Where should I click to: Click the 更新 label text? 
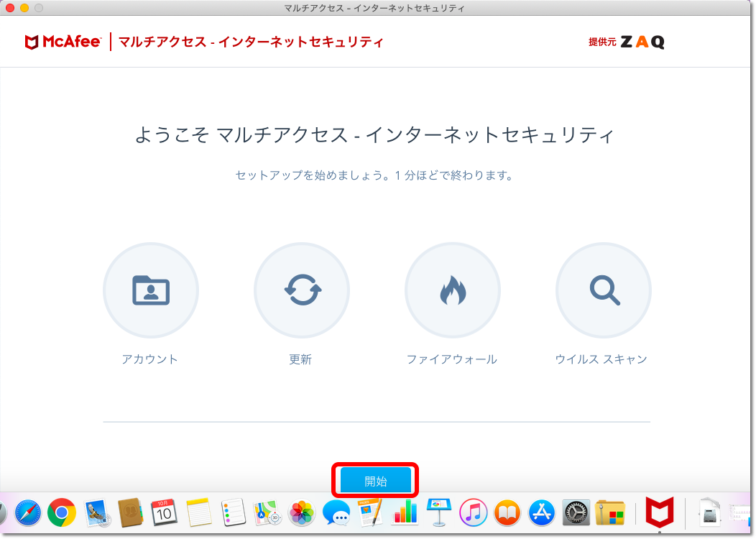pos(300,359)
